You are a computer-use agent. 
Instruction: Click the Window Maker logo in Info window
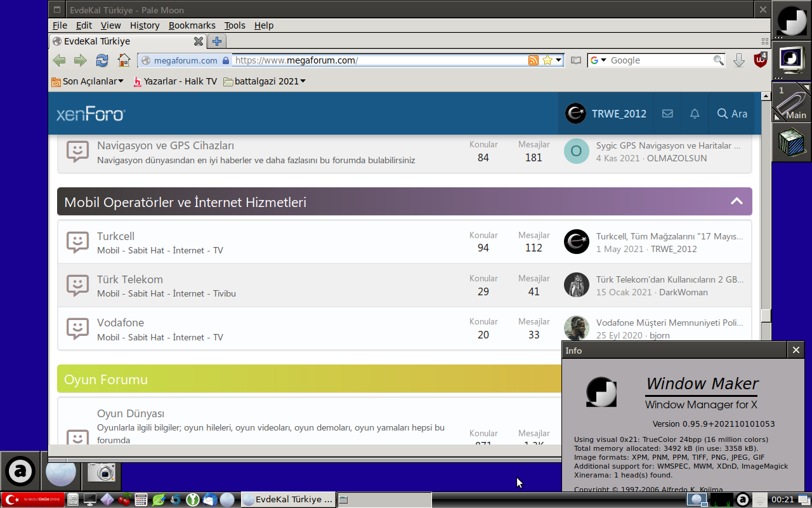click(601, 392)
